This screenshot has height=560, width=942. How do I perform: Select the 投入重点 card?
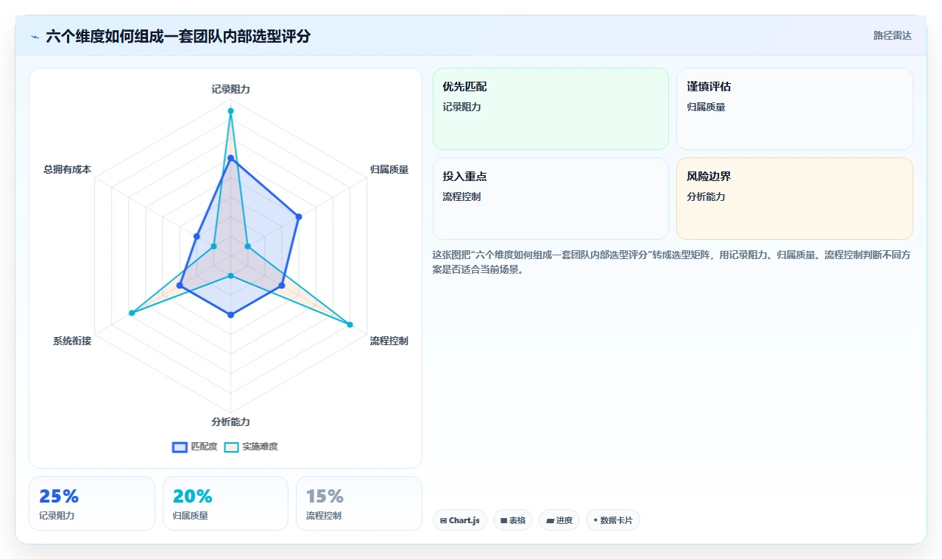(x=550, y=199)
